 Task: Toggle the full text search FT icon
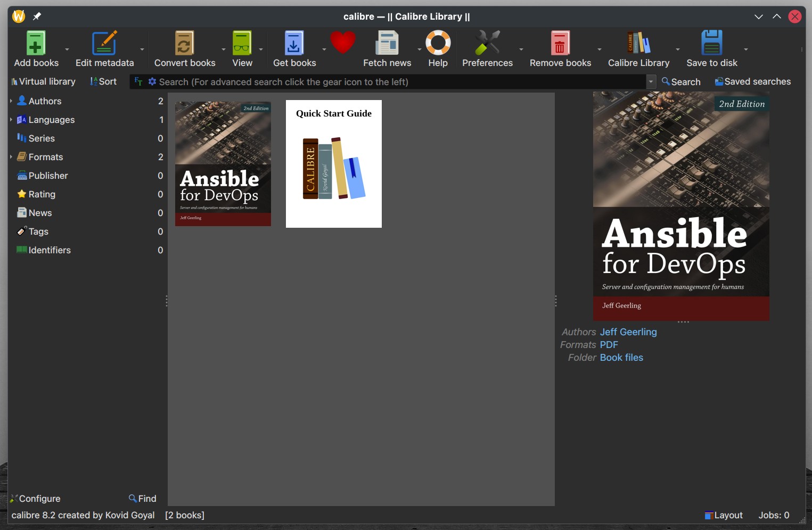point(138,81)
